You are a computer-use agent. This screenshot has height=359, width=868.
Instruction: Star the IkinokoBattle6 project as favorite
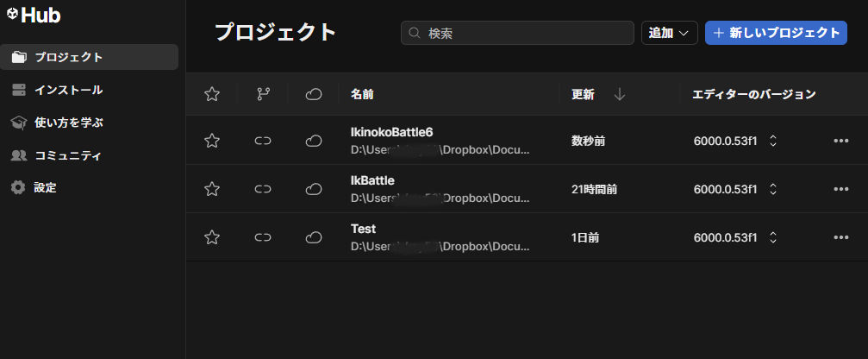click(x=212, y=141)
